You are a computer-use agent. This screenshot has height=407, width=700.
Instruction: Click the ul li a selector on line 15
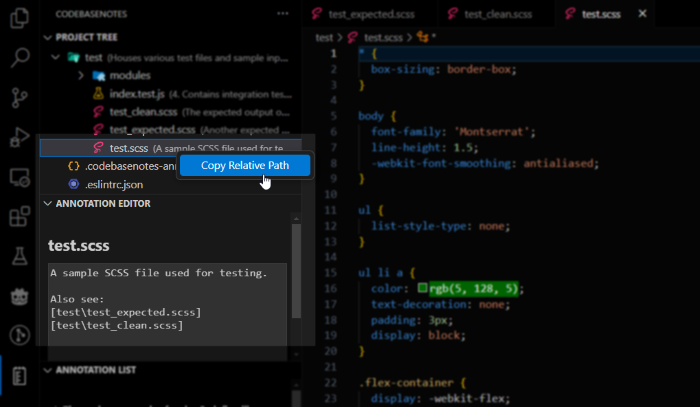pos(380,273)
